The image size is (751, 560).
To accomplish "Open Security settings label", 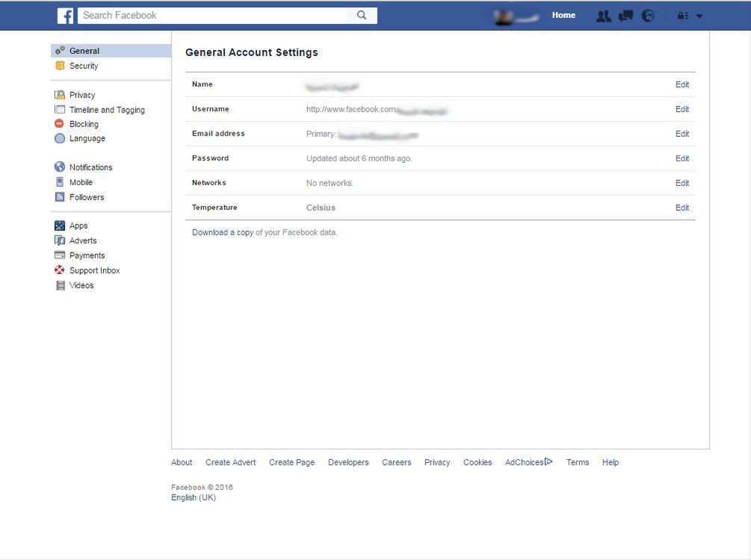I will (x=84, y=66).
